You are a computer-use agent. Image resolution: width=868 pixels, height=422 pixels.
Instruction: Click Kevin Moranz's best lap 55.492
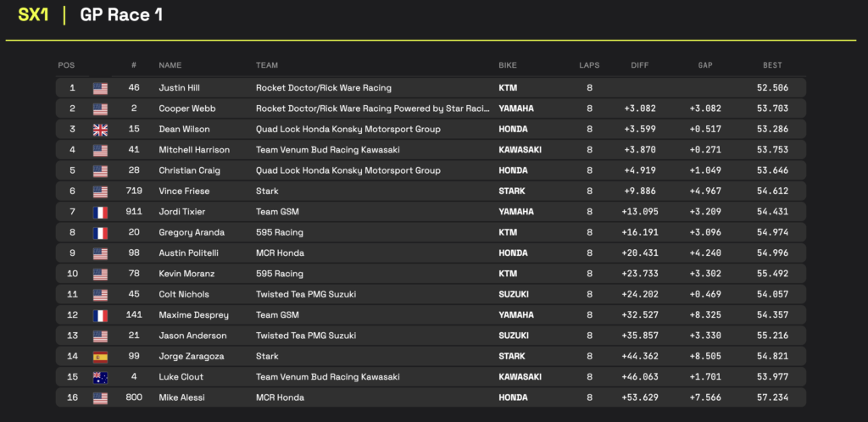pos(773,274)
